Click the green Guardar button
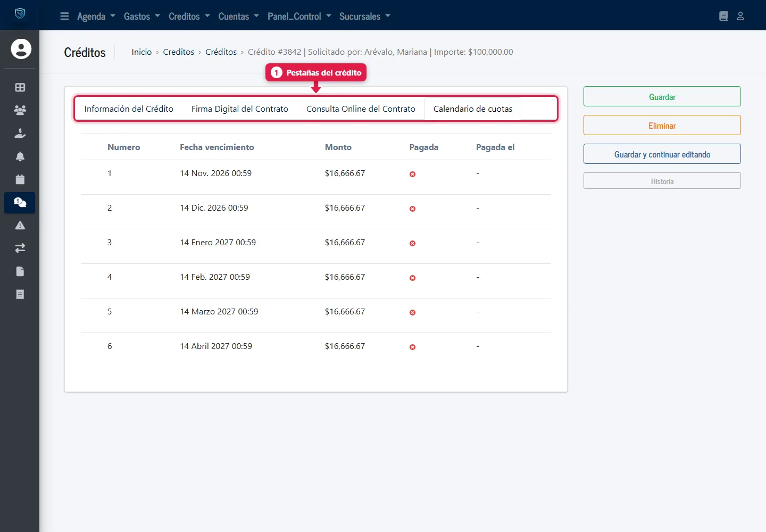The height and width of the screenshot is (532, 766). [662, 96]
